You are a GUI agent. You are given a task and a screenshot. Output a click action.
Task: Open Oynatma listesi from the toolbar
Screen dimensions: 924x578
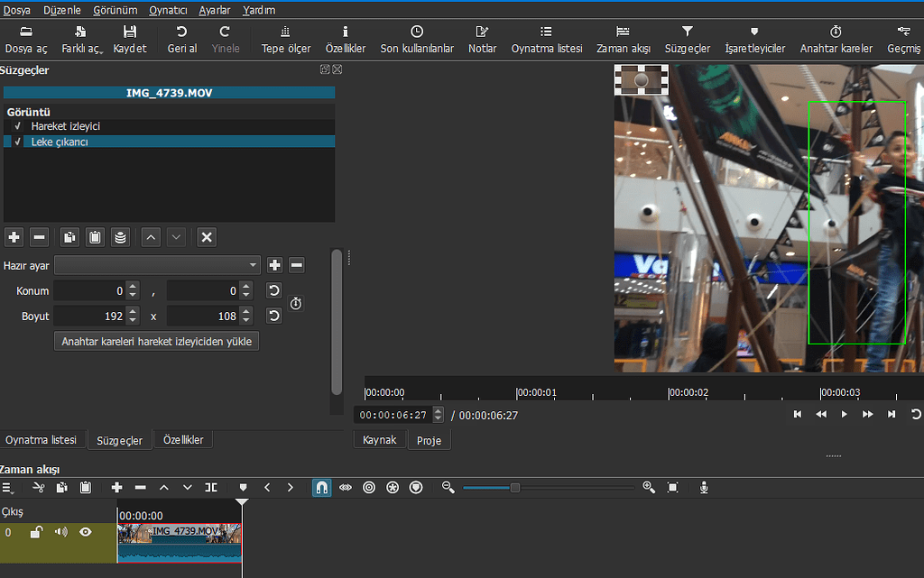[546, 40]
